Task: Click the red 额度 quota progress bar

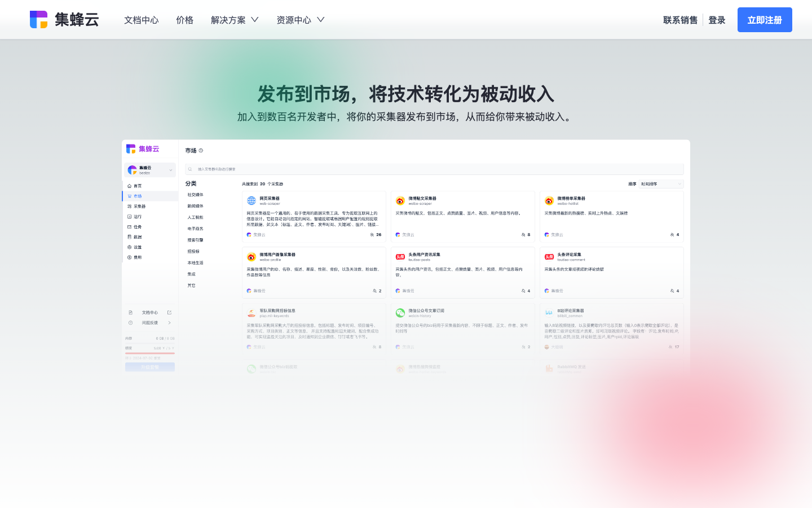Action: pyautogui.click(x=150, y=353)
